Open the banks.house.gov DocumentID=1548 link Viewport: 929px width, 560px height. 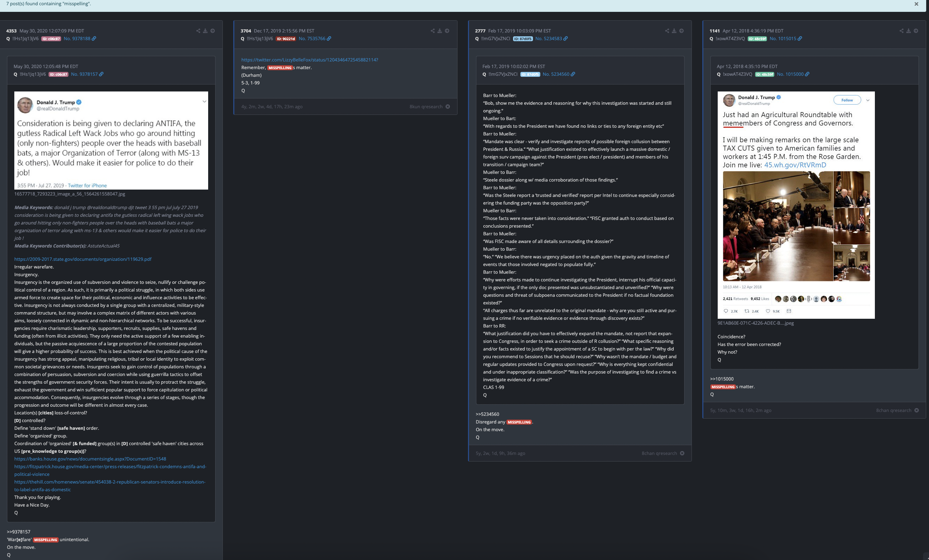[90, 459]
